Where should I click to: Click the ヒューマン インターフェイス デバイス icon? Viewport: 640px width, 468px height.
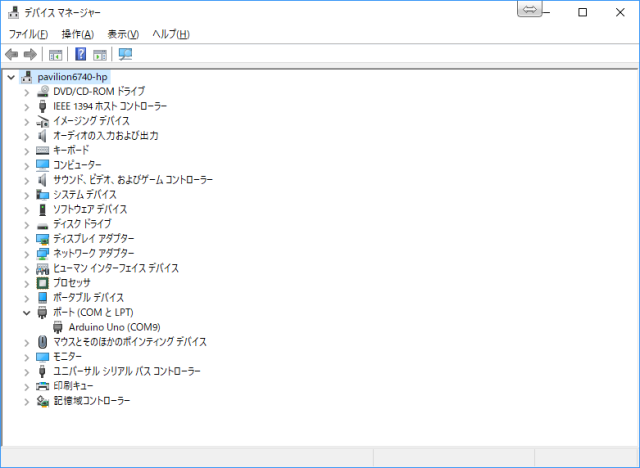point(42,268)
